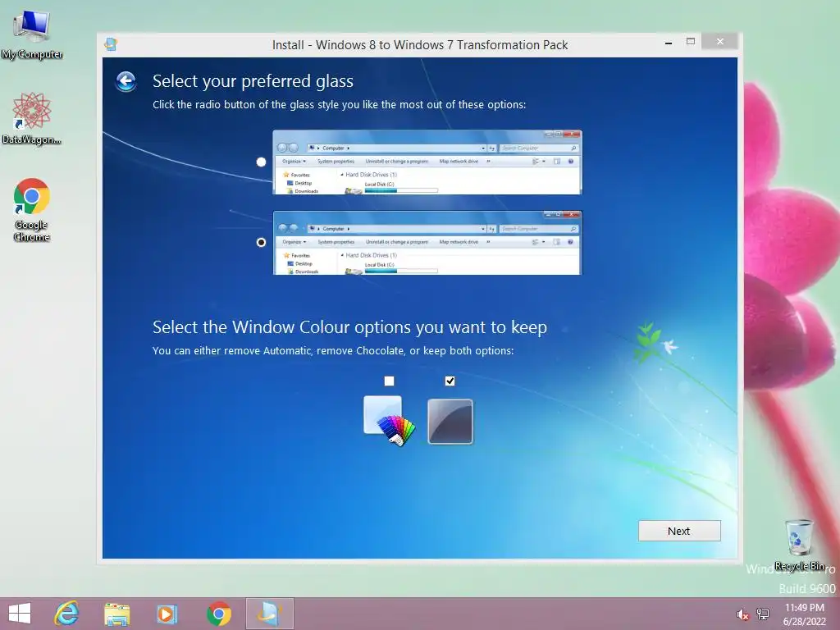840x630 pixels.
Task: Click the second glass style preview thumbnail
Action: click(427, 243)
